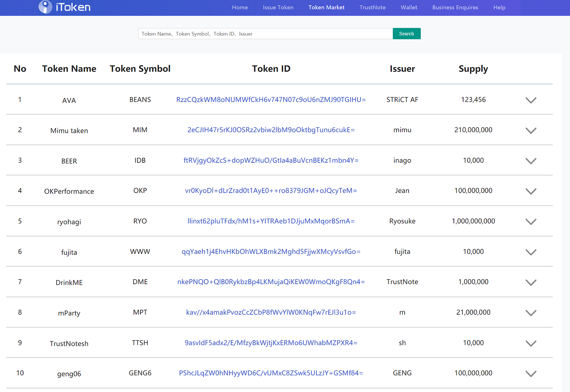Viewport: 570px width, 392px height.
Task: Expand the Mimu taken row chevron
Action: pos(531,131)
